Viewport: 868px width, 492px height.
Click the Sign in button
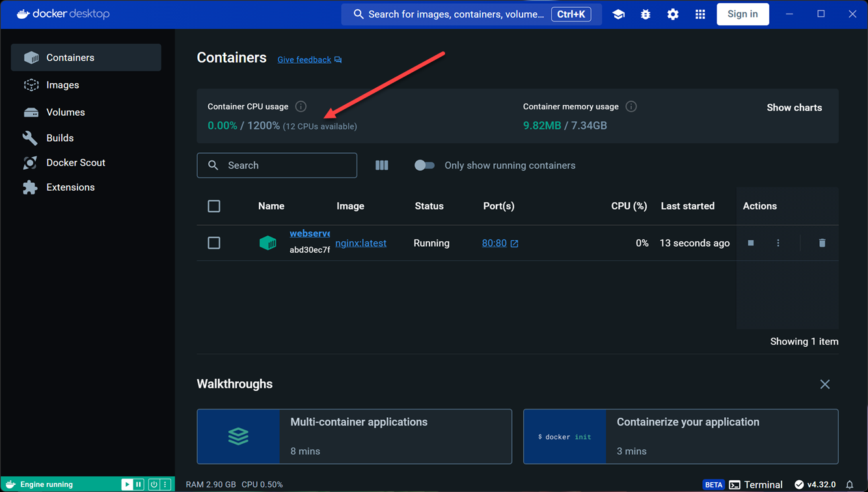tap(742, 14)
